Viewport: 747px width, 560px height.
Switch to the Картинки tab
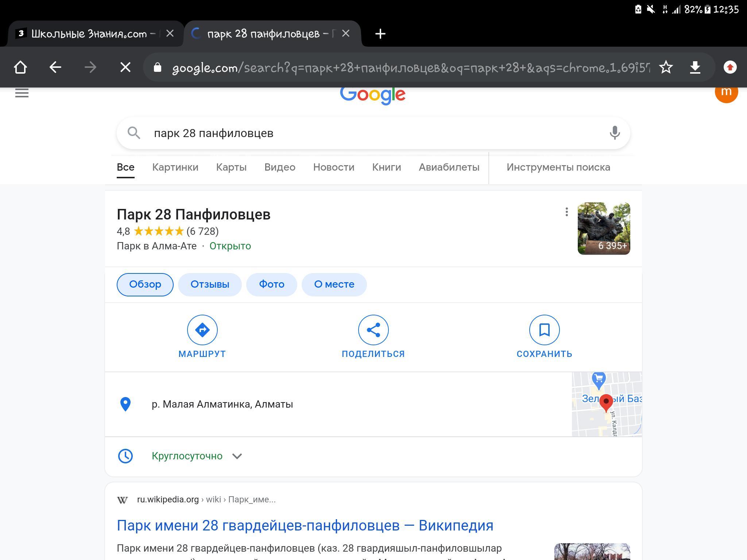pyautogui.click(x=175, y=167)
